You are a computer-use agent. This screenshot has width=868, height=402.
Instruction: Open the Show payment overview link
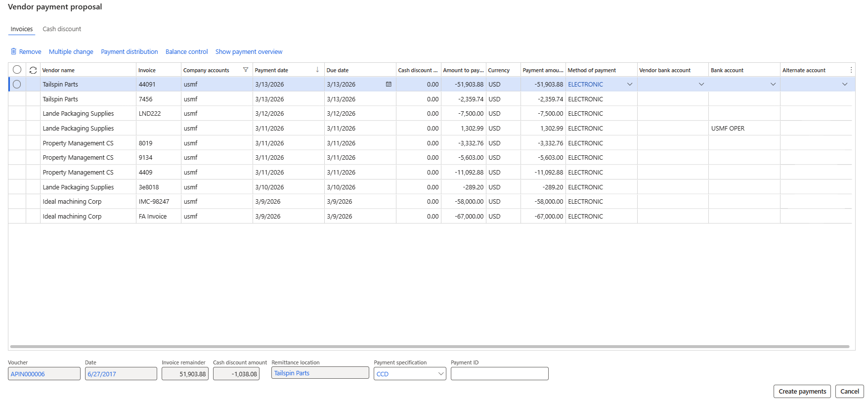249,52
